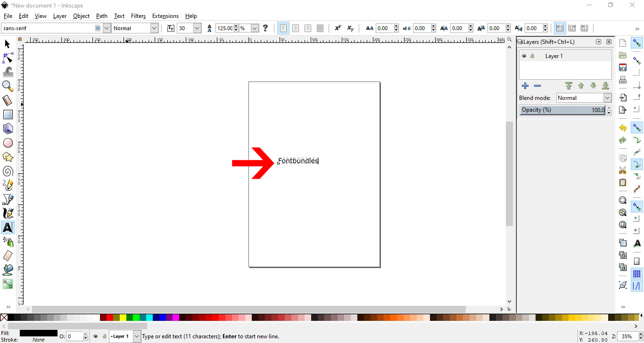
Task: Open the Layer menu
Action: tap(60, 16)
